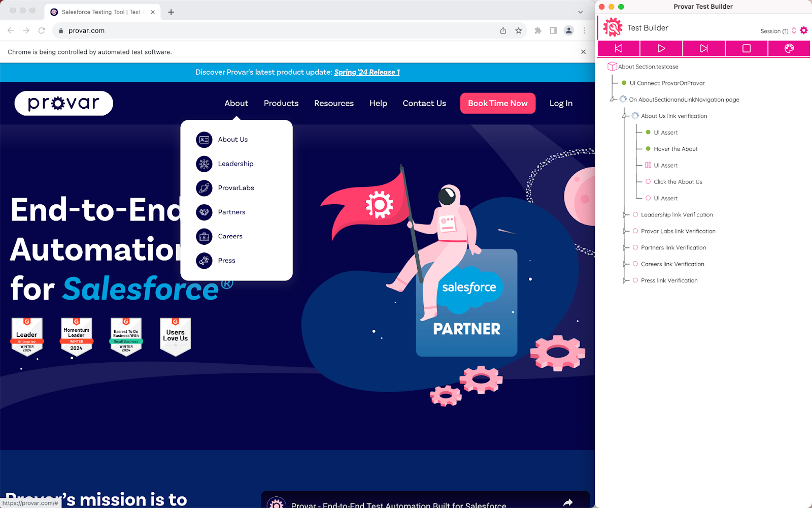Select the paused UI Assert step
812x508 pixels.
[x=665, y=165]
